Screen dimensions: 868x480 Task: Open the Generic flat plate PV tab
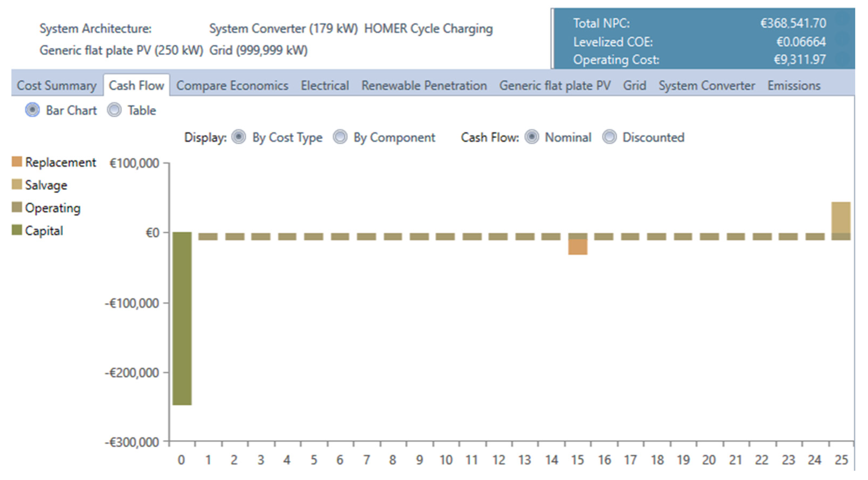(555, 86)
